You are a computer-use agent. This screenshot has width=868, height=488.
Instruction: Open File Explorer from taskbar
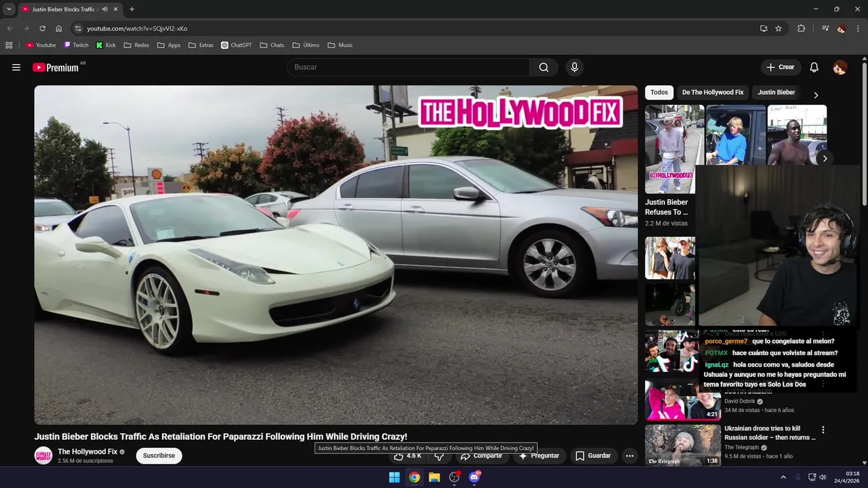(434, 477)
